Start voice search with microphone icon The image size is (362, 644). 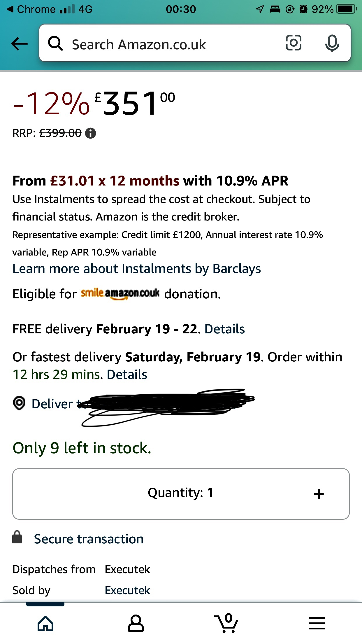[332, 43]
